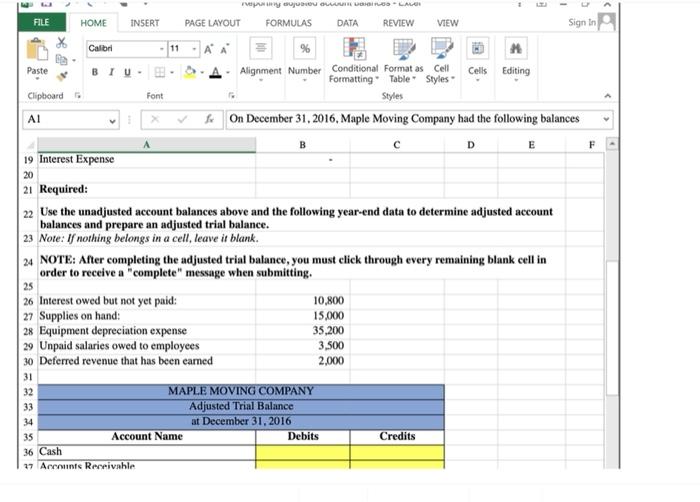
Task: Open Cell Styles gallery
Action: 441,60
